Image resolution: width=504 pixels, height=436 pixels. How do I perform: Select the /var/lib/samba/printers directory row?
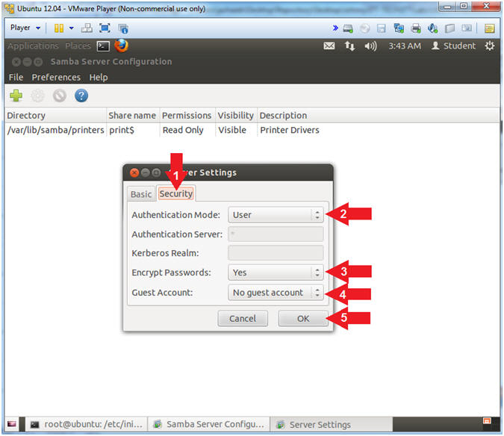point(55,130)
